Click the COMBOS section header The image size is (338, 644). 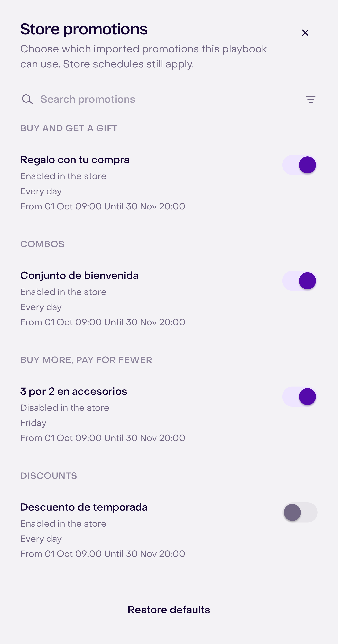point(42,244)
